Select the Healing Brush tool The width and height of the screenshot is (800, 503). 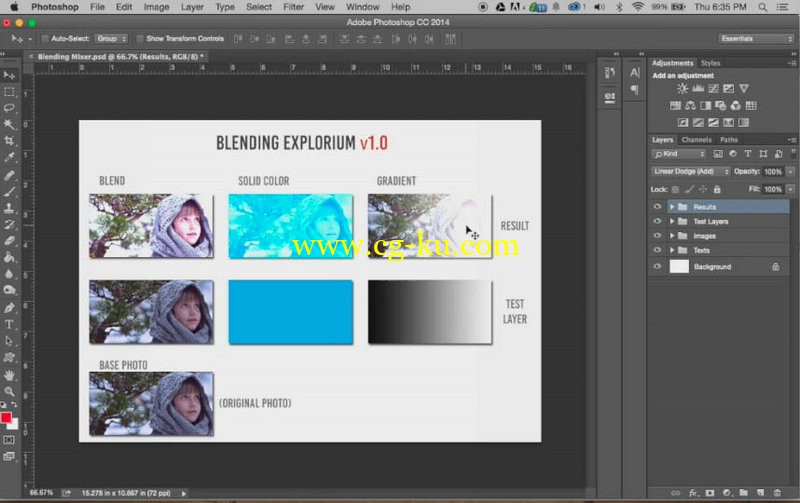9,175
